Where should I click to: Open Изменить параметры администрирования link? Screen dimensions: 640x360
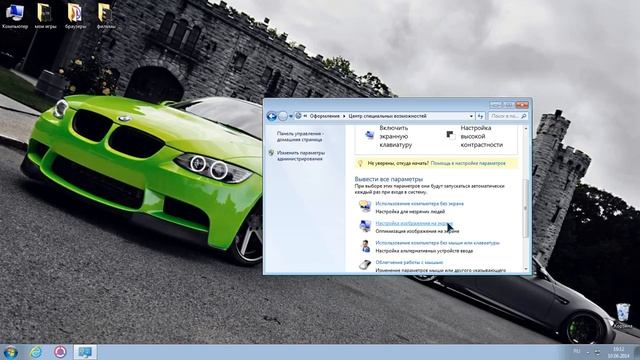coord(301,156)
